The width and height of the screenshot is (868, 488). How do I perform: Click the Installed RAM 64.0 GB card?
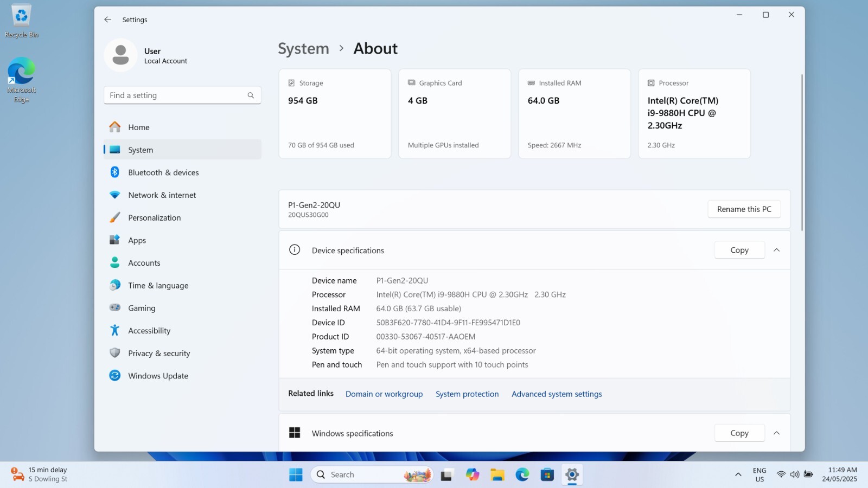(575, 114)
